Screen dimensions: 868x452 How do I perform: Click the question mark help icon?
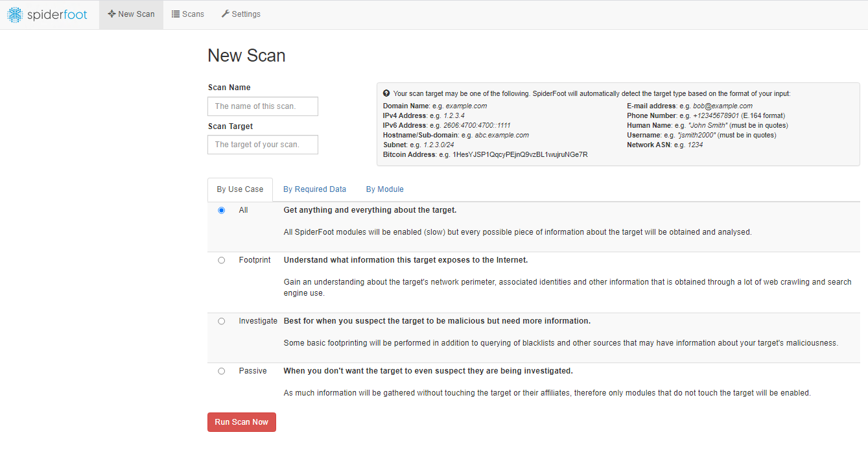pyautogui.click(x=386, y=93)
